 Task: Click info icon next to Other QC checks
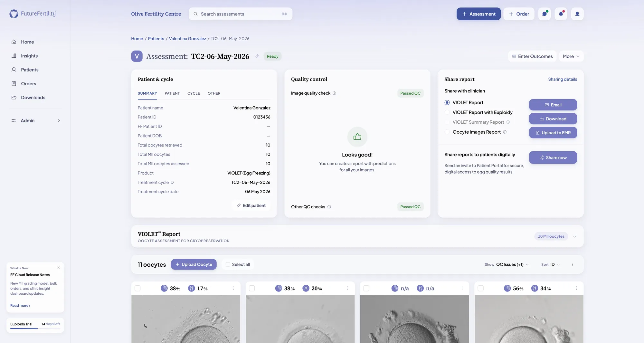point(329,207)
